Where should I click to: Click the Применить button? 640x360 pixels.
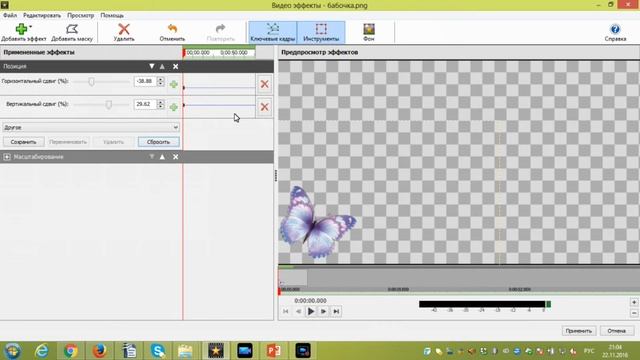pyautogui.click(x=579, y=331)
